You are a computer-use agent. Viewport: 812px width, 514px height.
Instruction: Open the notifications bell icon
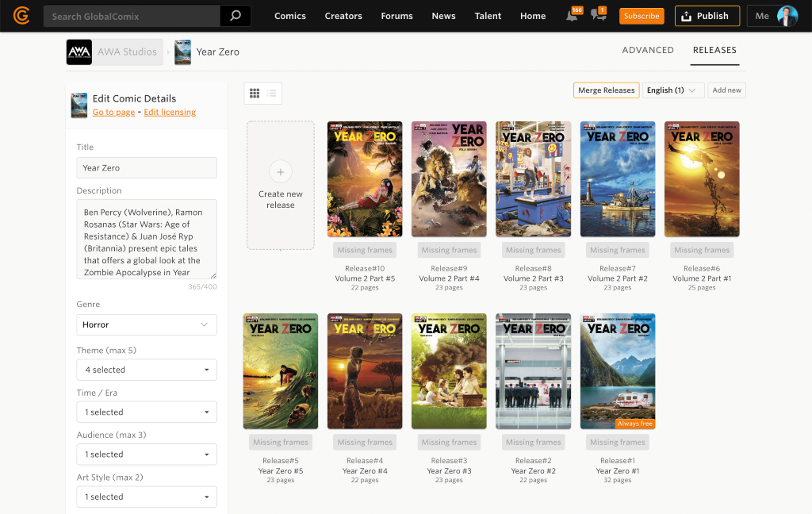point(573,16)
